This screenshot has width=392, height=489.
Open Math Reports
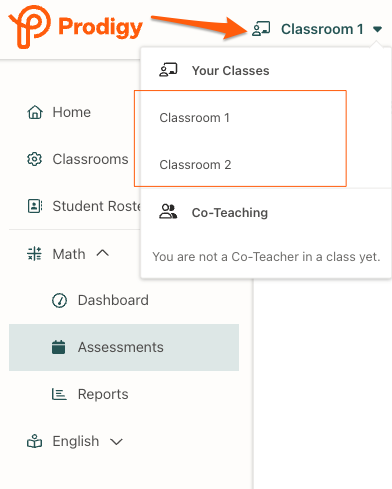pyautogui.click(x=103, y=394)
